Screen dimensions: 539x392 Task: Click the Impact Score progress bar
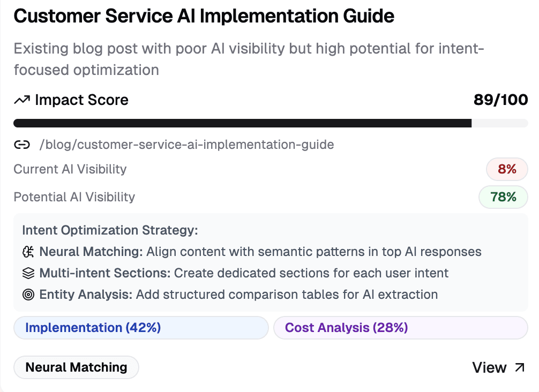click(271, 123)
